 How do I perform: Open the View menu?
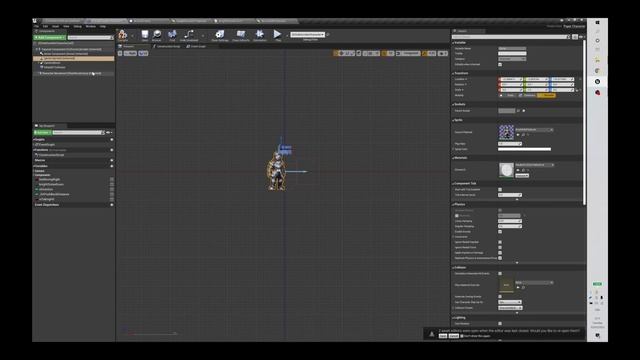click(66, 27)
